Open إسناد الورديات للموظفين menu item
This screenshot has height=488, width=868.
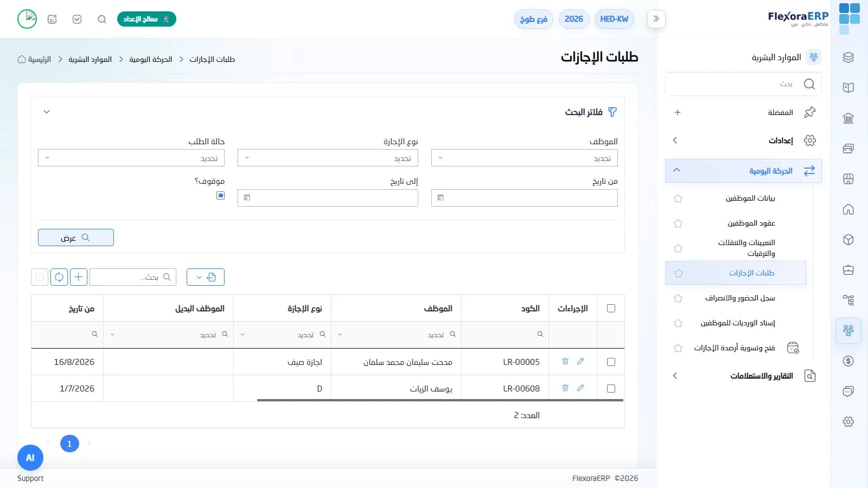[x=738, y=323]
